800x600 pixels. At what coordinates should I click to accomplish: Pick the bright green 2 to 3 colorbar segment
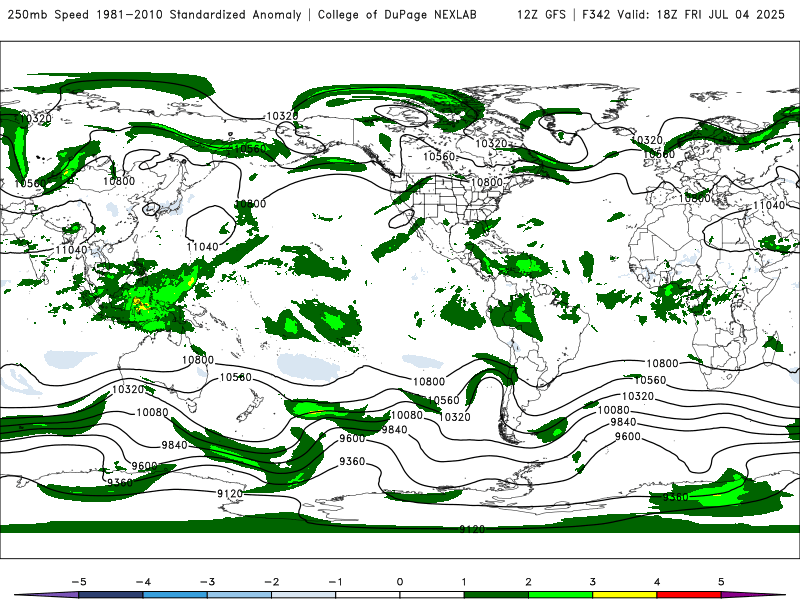click(x=560, y=595)
